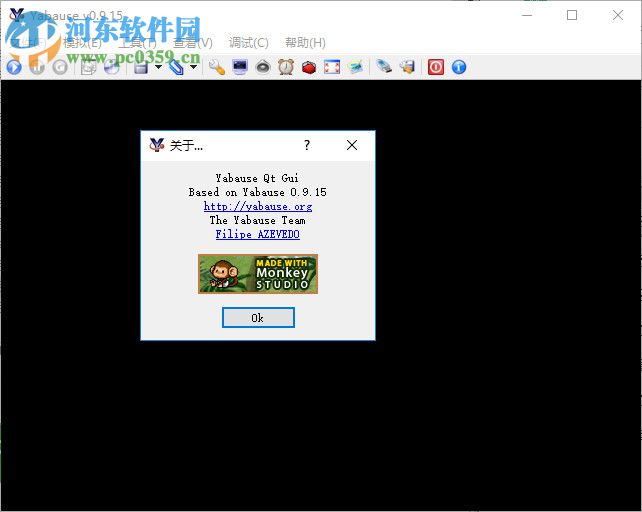Screen dimensions: 642x512
Task: Click the Filipe AZEVEDO link
Action: [258, 234]
